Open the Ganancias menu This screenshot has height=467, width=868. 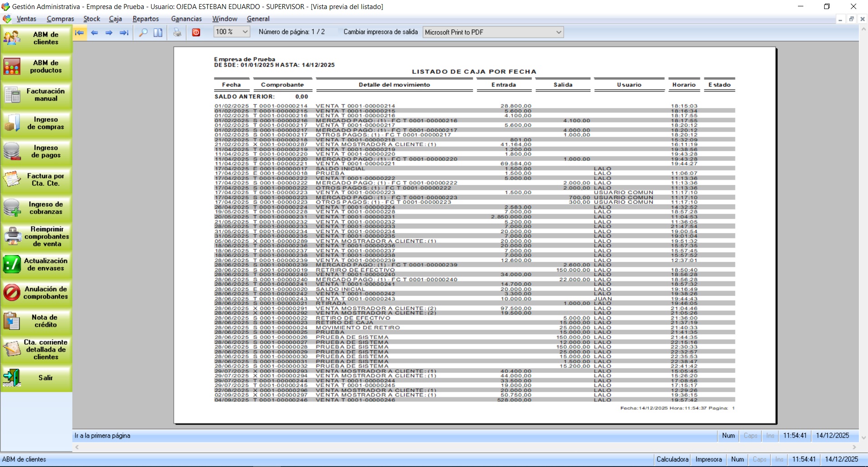(186, 19)
